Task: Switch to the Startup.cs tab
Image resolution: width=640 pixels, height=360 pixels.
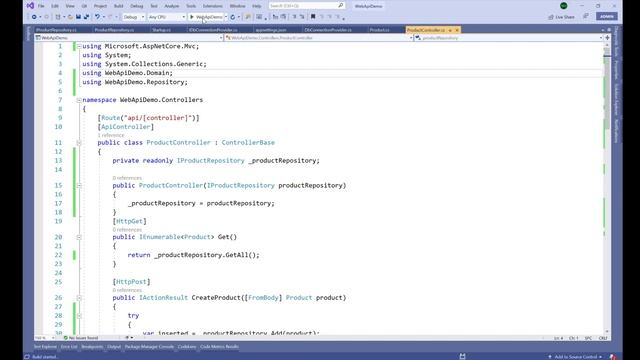Action: coord(162,30)
